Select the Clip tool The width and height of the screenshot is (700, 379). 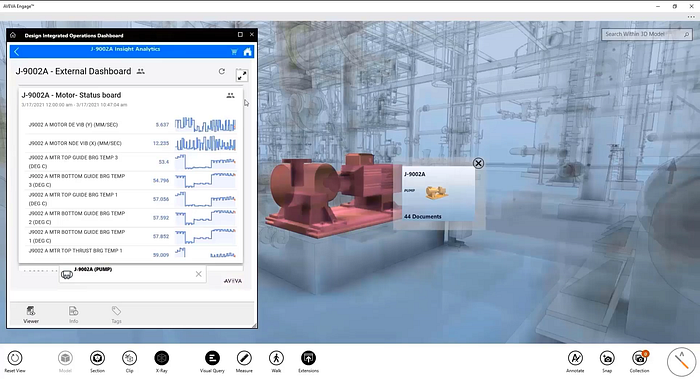point(129,358)
